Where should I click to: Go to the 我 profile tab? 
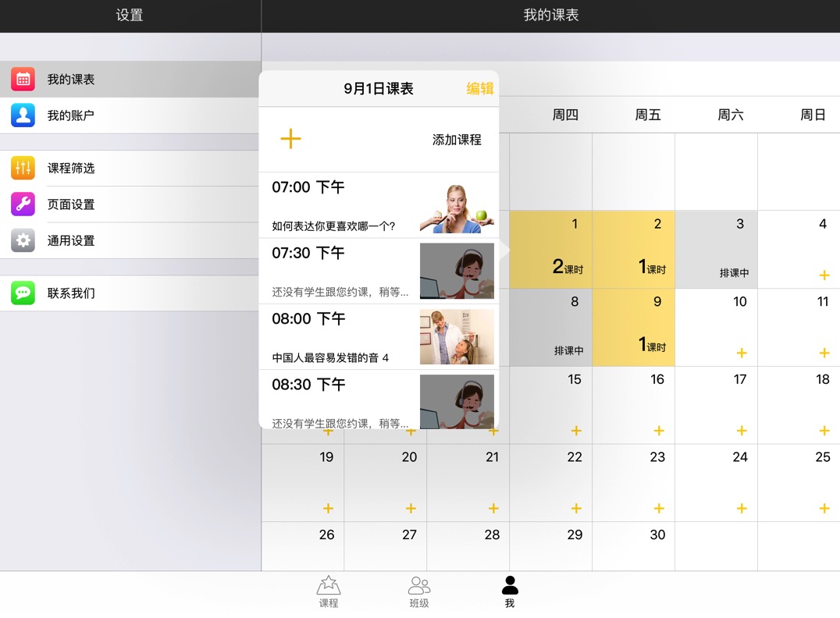510,591
